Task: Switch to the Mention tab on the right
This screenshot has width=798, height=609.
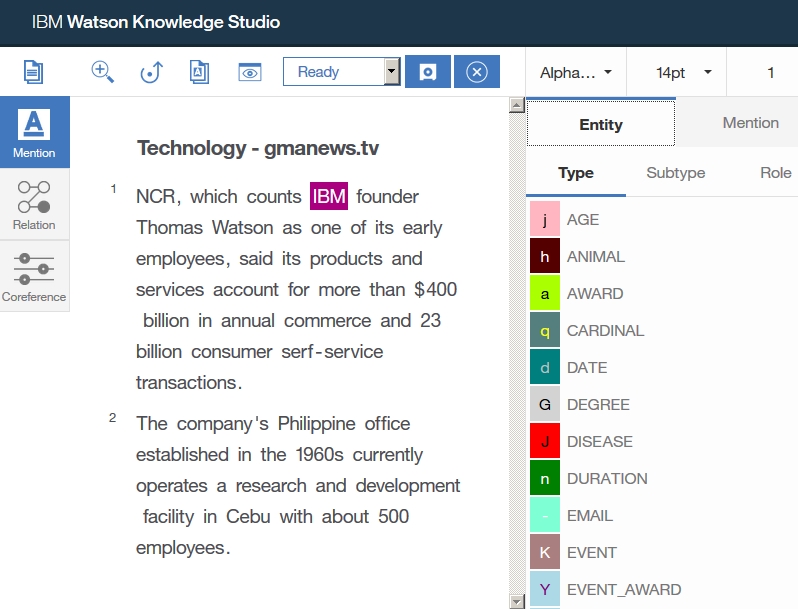Action: tap(750, 123)
